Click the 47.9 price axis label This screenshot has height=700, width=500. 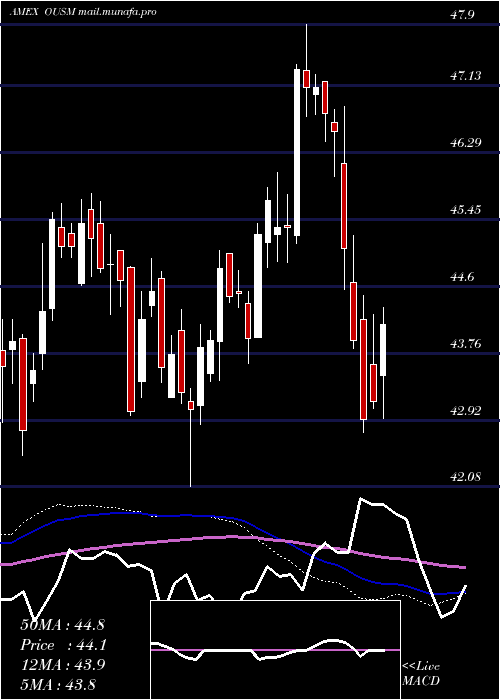click(x=462, y=15)
